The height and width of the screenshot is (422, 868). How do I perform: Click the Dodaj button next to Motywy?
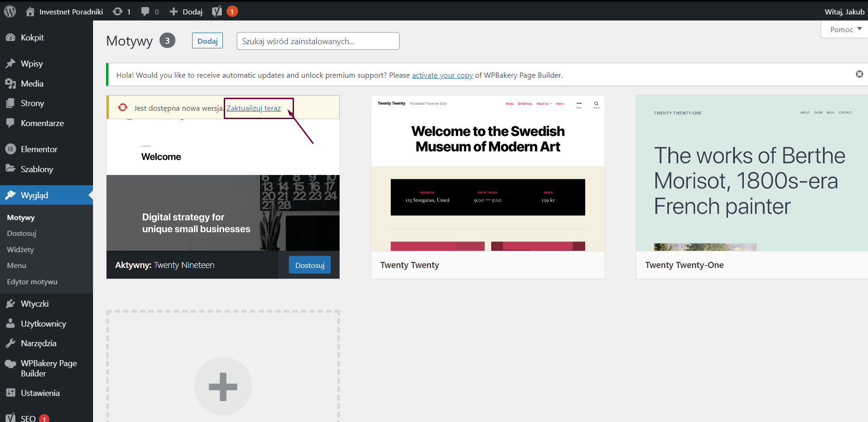point(207,41)
